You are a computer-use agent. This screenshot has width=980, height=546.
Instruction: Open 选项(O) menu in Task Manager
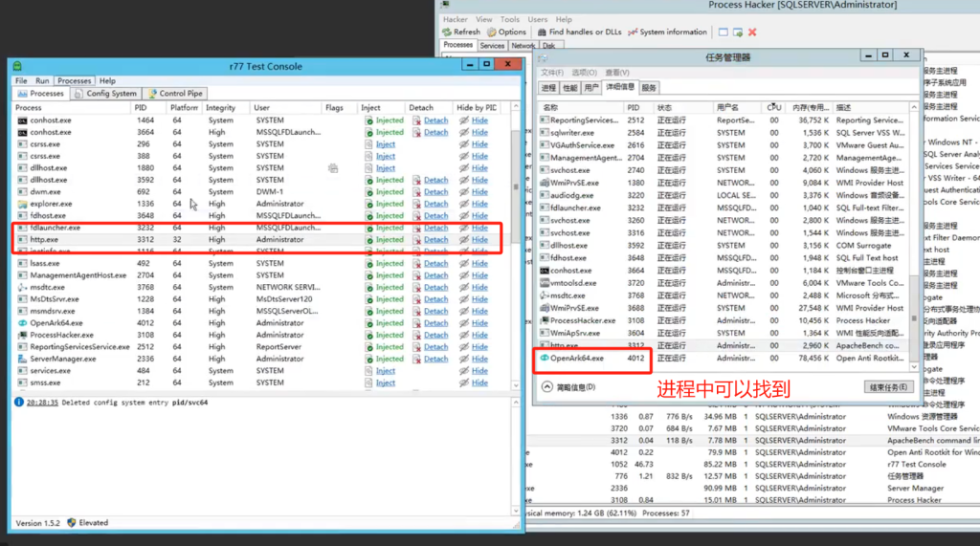click(x=585, y=73)
